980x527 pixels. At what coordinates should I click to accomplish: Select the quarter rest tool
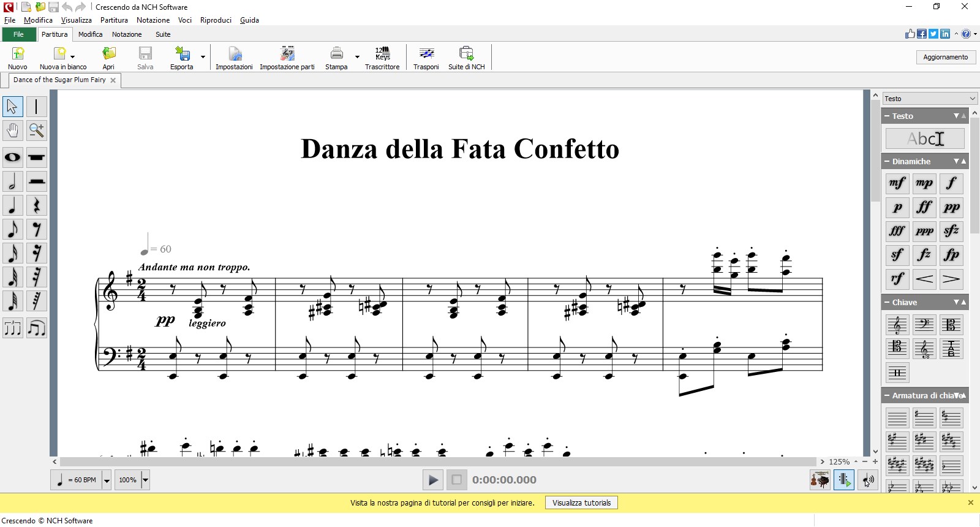(37, 205)
